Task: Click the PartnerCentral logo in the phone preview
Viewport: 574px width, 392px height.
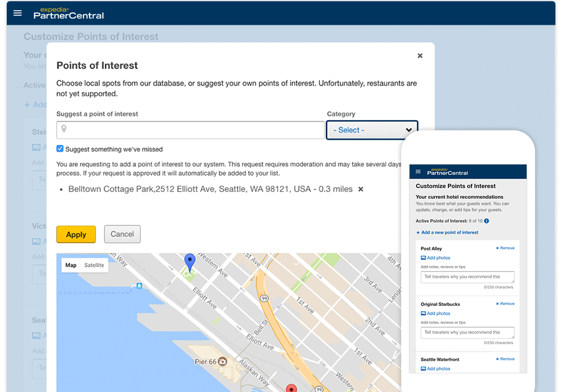Action: 447,172
